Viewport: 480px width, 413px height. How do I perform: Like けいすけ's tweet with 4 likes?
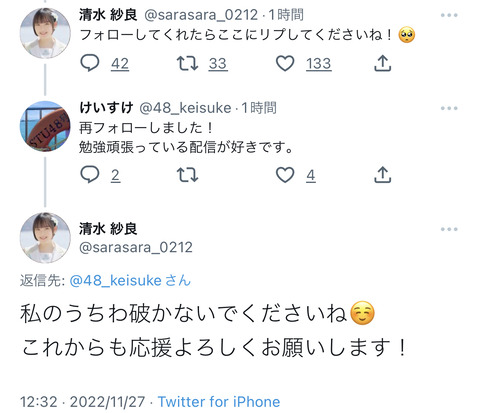click(x=285, y=175)
